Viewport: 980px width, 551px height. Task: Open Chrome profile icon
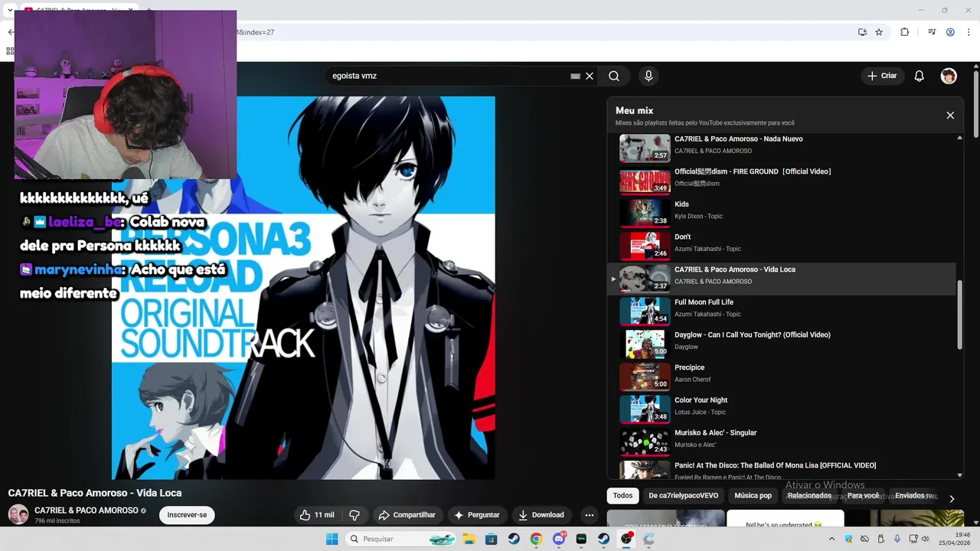click(x=950, y=32)
